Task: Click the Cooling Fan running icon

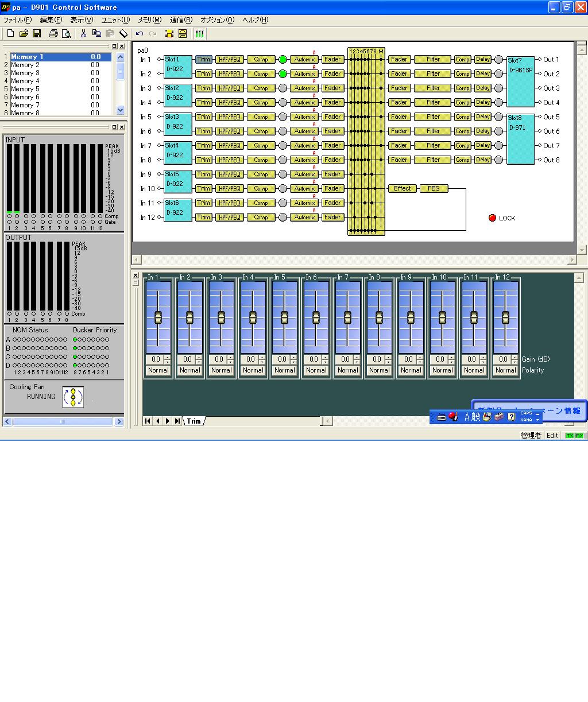Action: [73, 397]
